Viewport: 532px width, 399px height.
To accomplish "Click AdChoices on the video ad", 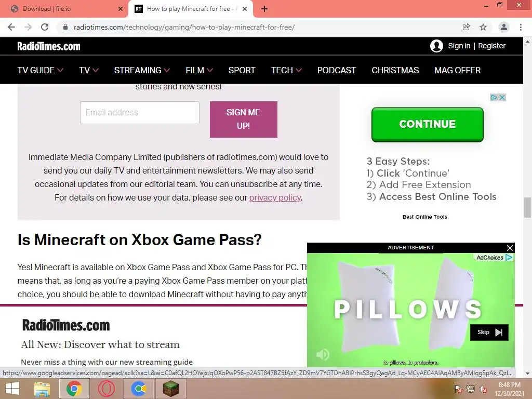I will pos(495,258).
